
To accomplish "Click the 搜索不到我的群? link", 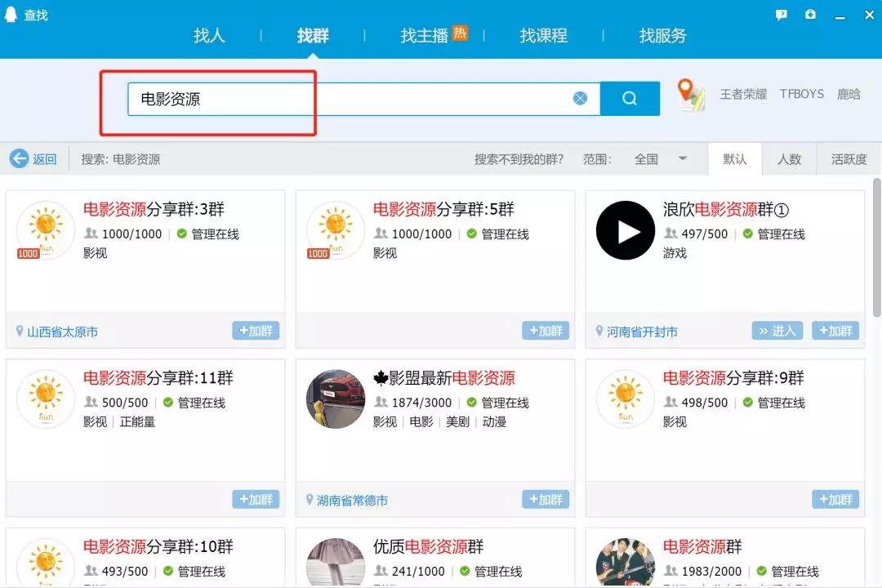I will (x=519, y=159).
